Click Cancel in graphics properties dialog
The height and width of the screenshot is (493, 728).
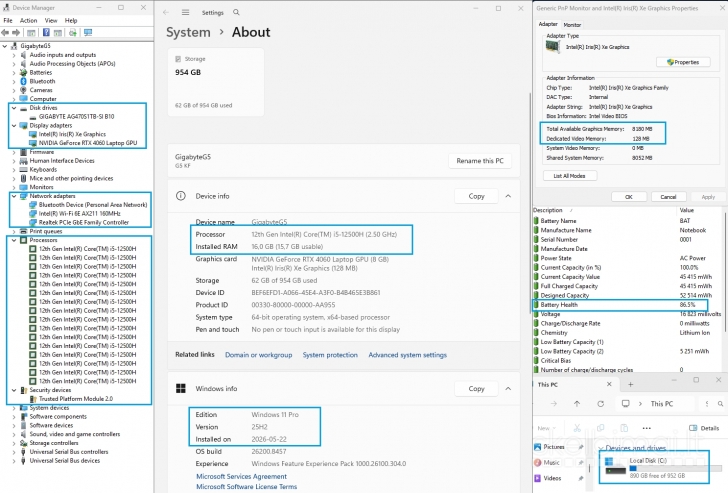coord(668,197)
